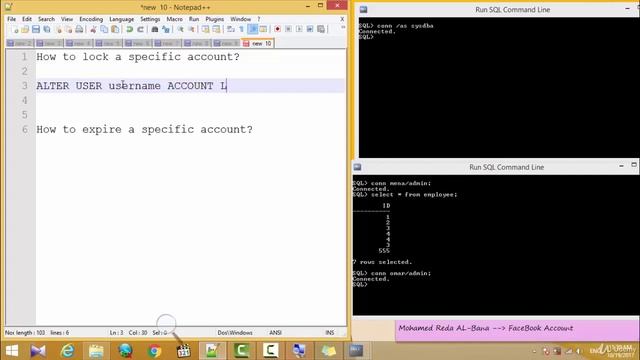The image size is (640, 360).
Task: Click the Zoom Out toolbar icon
Action: (x=191, y=29)
